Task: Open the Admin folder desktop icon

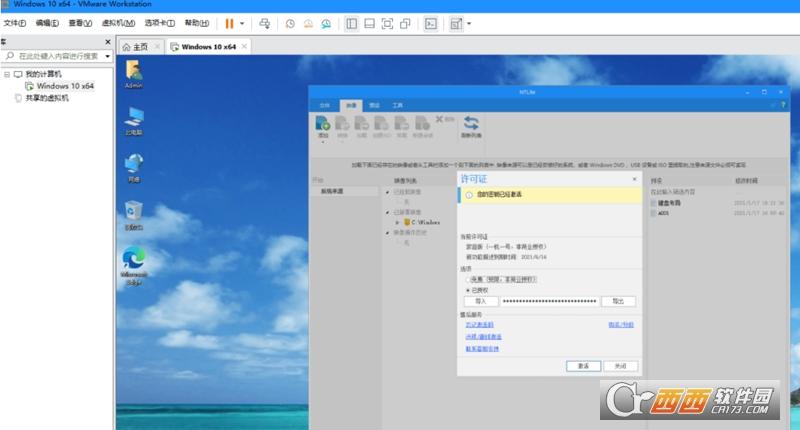Action: 134,74
